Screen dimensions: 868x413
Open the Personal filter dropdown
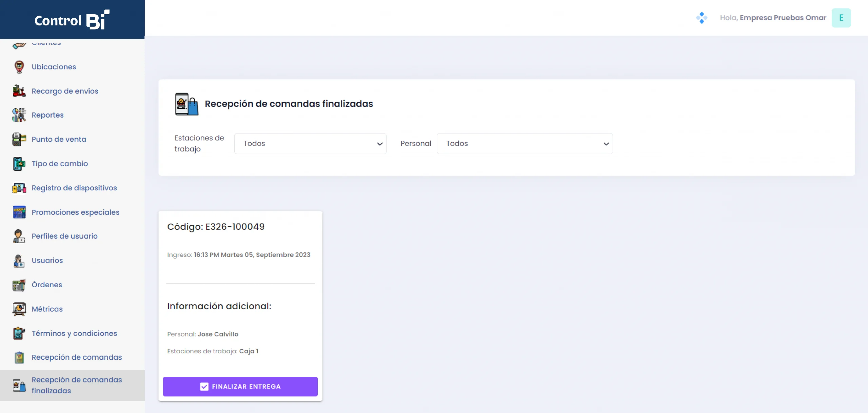click(x=525, y=144)
